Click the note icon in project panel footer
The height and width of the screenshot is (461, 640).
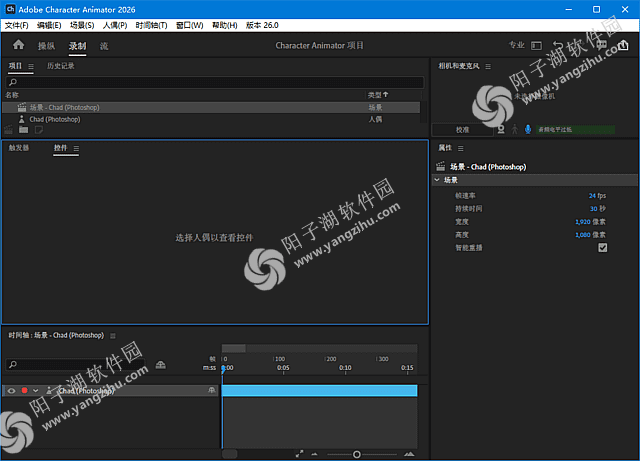39,130
